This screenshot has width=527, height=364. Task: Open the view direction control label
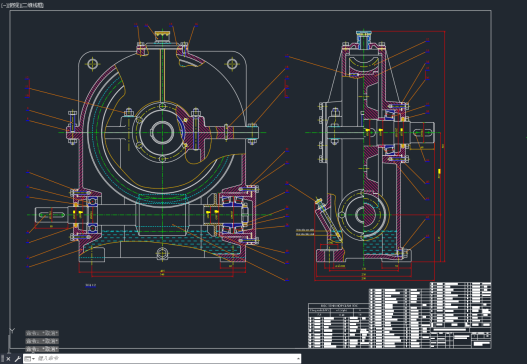[14, 5]
